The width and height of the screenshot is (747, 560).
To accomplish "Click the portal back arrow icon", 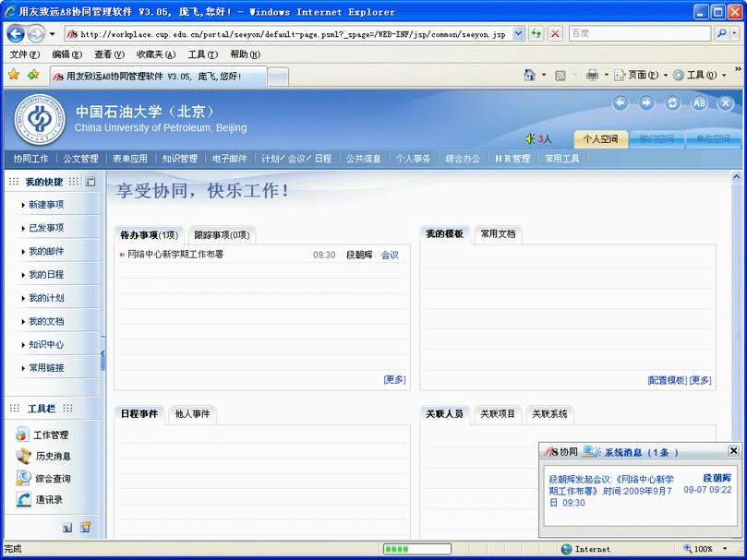I will [620, 103].
